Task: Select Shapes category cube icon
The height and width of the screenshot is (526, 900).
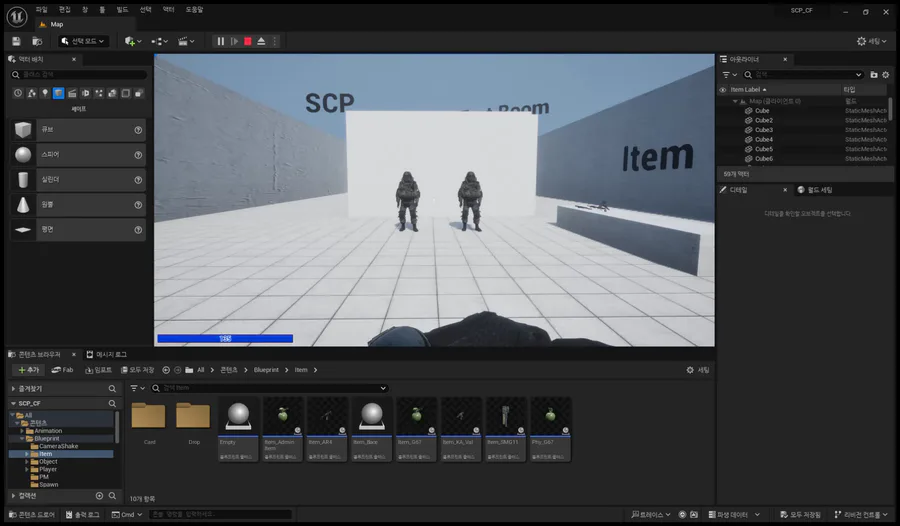Action: pos(59,93)
